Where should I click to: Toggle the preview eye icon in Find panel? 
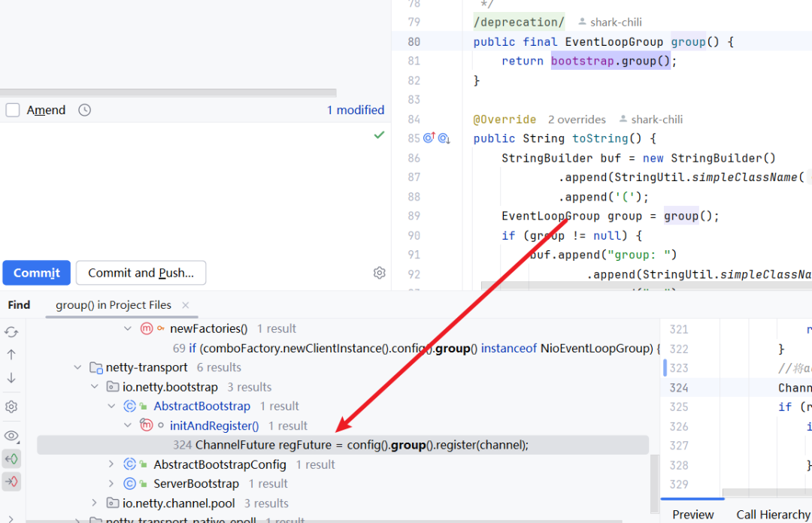[11, 436]
